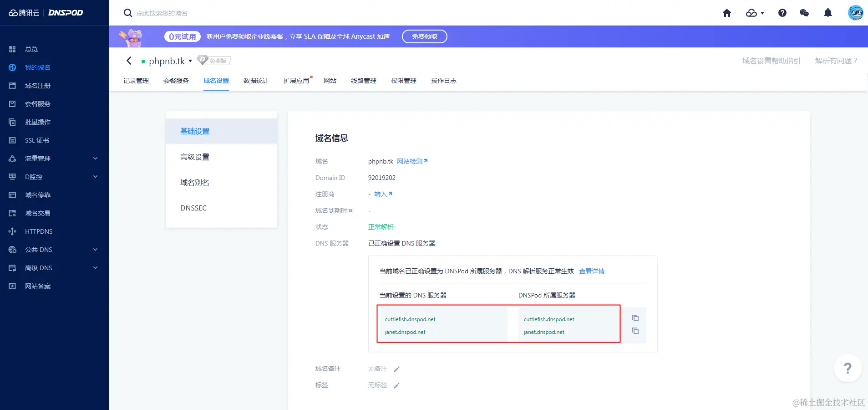Go back with the left arrow
The height and width of the screenshot is (410, 868).
[x=129, y=61]
